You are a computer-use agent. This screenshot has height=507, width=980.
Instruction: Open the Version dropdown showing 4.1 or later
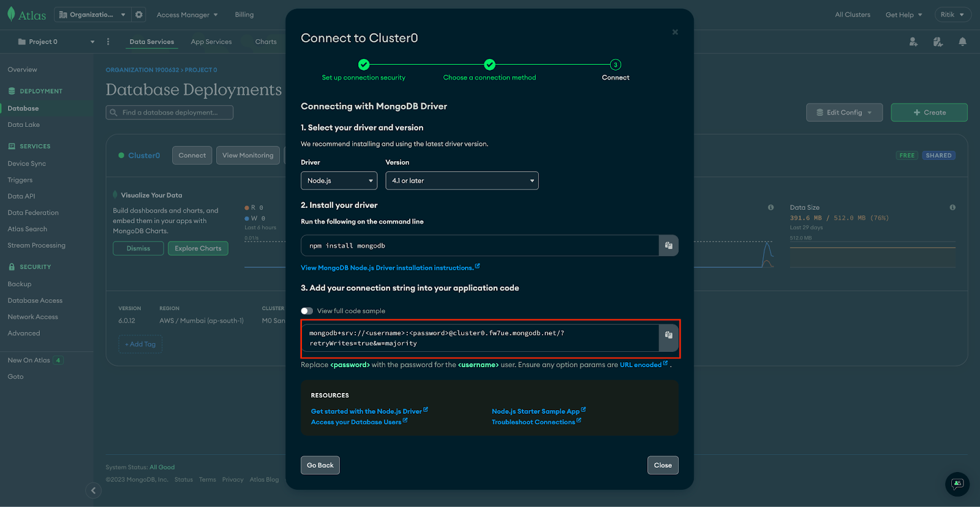(x=462, y=181)
